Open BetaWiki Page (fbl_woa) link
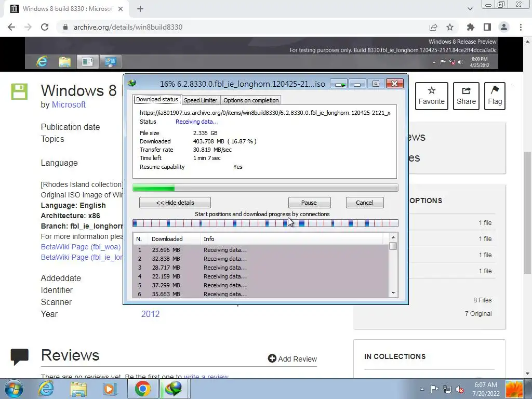 [81, 247]
